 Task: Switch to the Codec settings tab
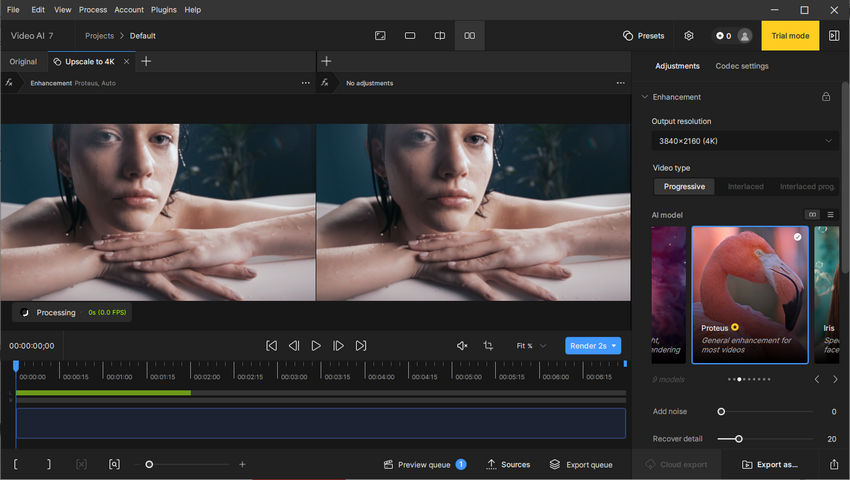coord(742,66)
